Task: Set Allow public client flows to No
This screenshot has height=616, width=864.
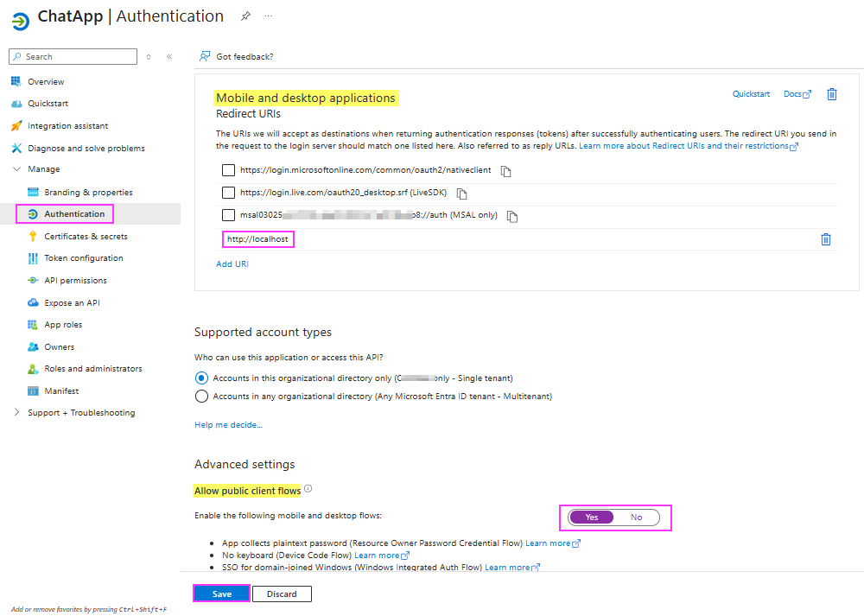Action: [637, 517]
